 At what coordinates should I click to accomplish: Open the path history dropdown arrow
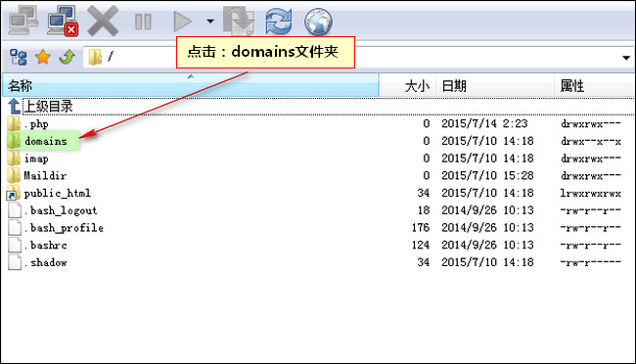tap(626, 58)
